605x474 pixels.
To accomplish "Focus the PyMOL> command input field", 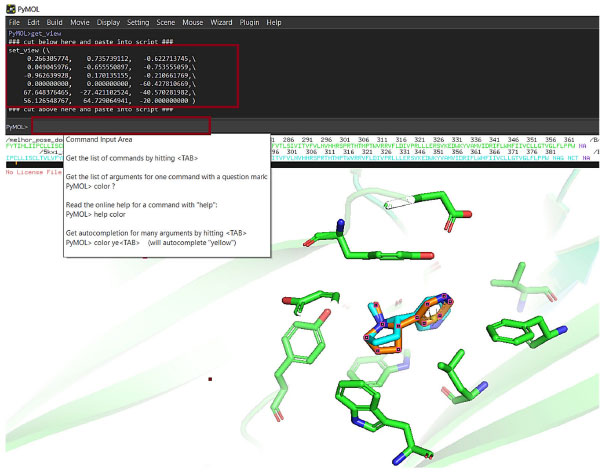I will [x=120, y=127].
